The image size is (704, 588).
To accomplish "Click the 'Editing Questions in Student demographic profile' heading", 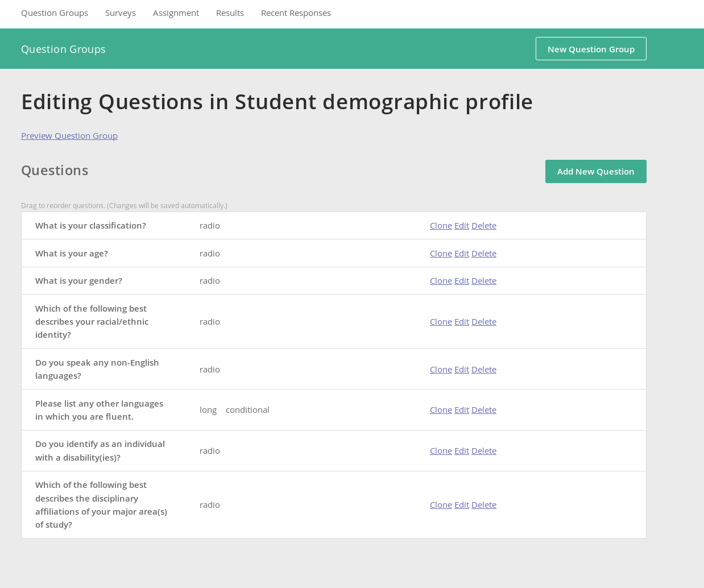I will [277, 102].
